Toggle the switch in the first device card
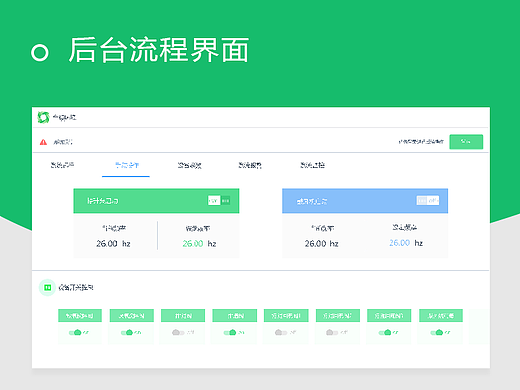 [75, 332]
